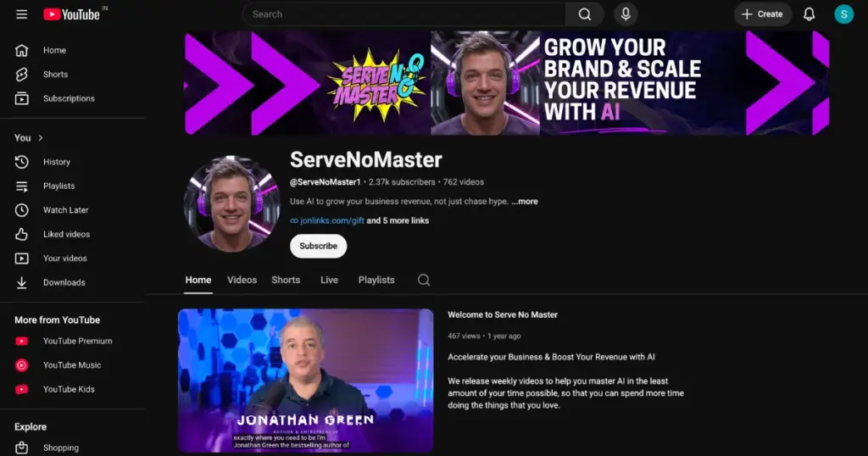Click the Your videos play icon
Viewport: 868px width, 456px height.
click(21, 259)
